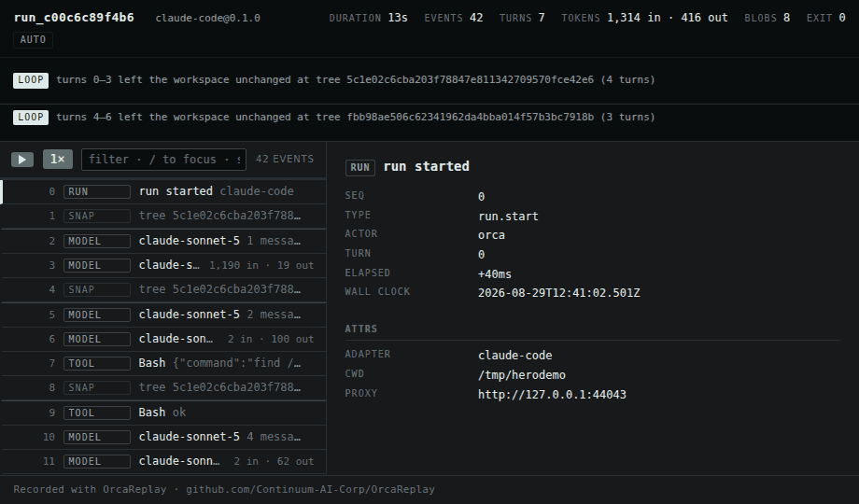859x504 pixels.
Task: Click the TURNS 7 stat
Action: (522, 18)
